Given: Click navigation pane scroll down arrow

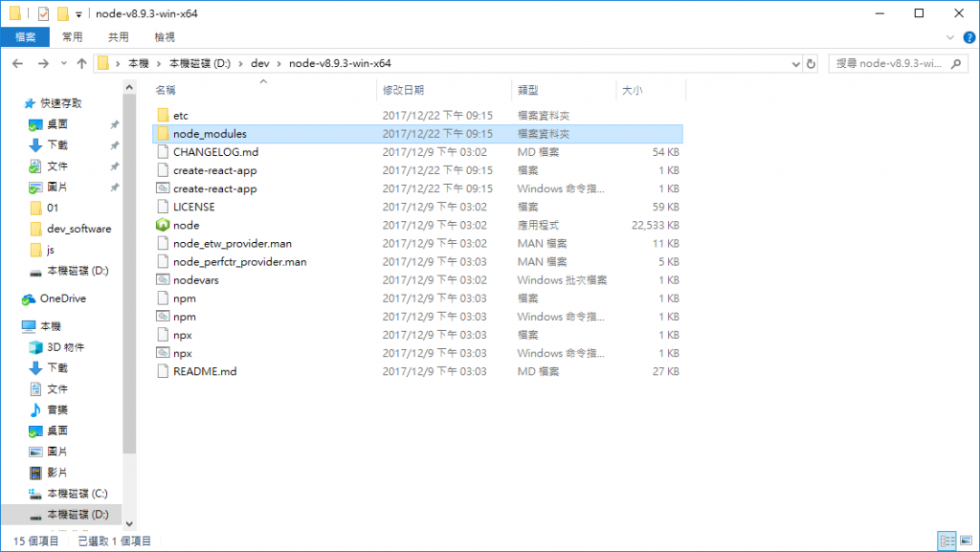Looking at the screenshot, I should point(129,524).
